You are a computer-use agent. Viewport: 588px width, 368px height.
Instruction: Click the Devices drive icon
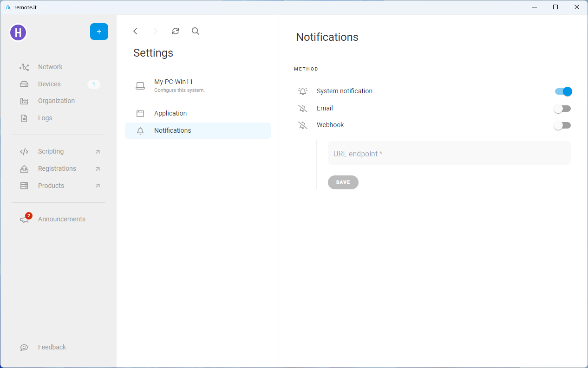pos(24,84)
